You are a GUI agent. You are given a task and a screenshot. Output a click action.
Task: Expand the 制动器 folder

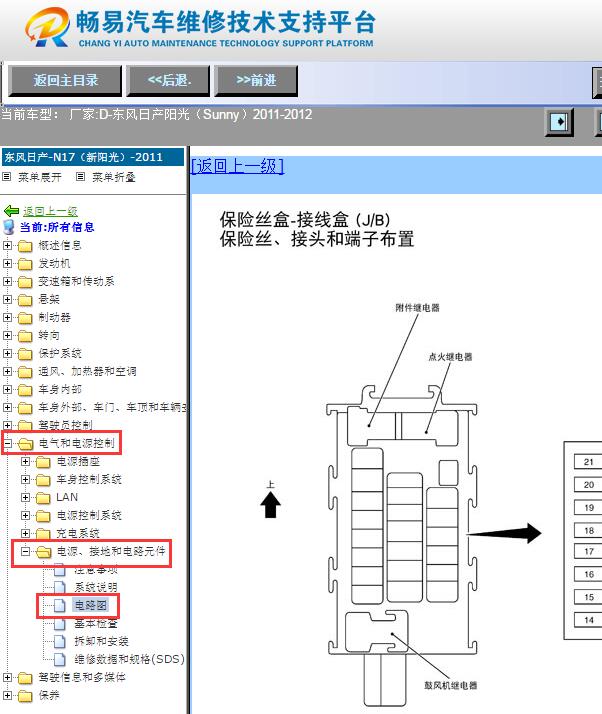coord(7,317)
